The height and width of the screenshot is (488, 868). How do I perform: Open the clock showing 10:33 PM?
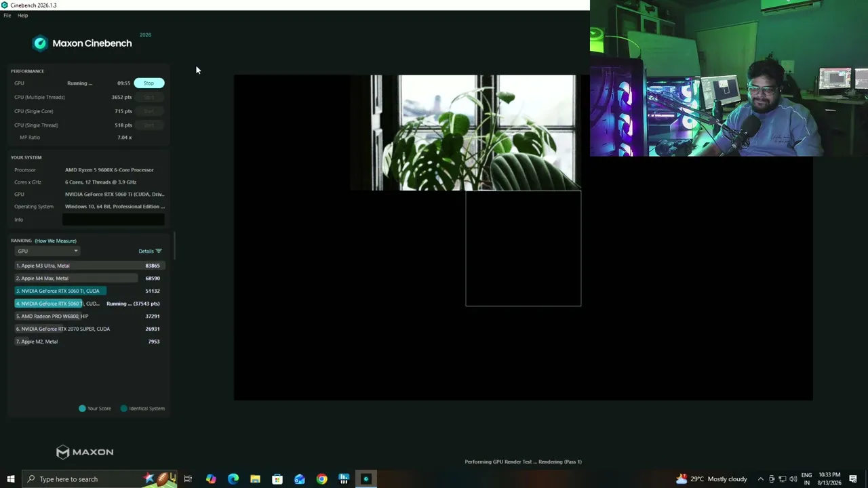pos(830,479)
